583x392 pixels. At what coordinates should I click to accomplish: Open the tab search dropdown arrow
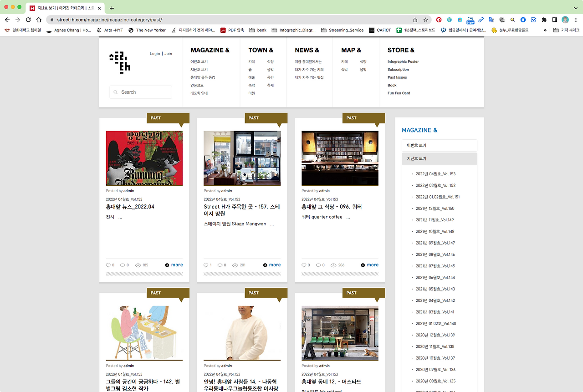pyautogui.click(x=575, y=8)
